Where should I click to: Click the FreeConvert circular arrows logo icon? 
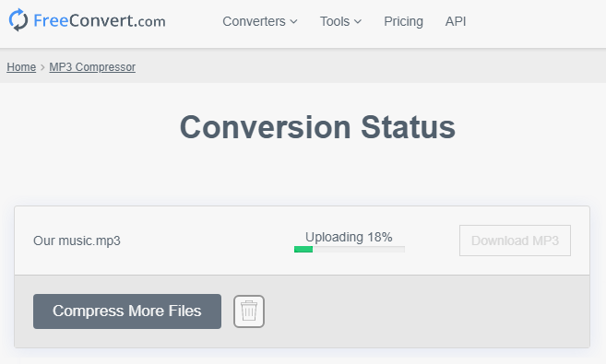[18, 20]
